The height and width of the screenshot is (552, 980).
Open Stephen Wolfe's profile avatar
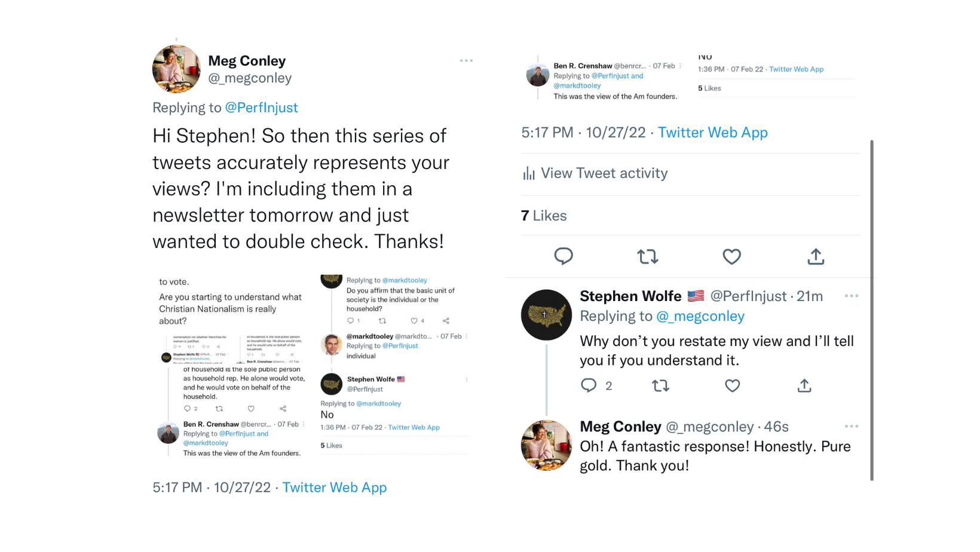pos(546,315)
